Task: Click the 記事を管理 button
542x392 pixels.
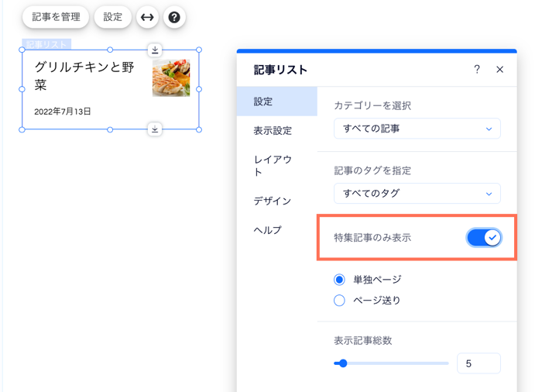Action: coord(56,17)
